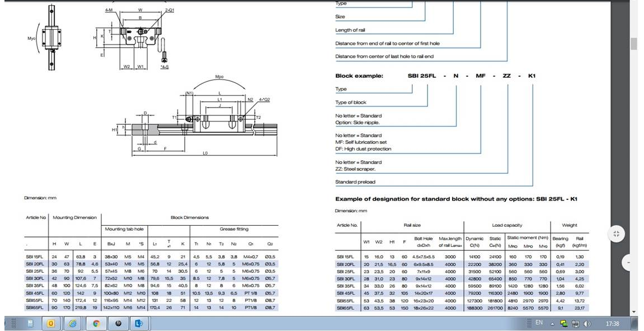
Task: Click SBI 45FL in rail size table
Action: click(345, 293)
